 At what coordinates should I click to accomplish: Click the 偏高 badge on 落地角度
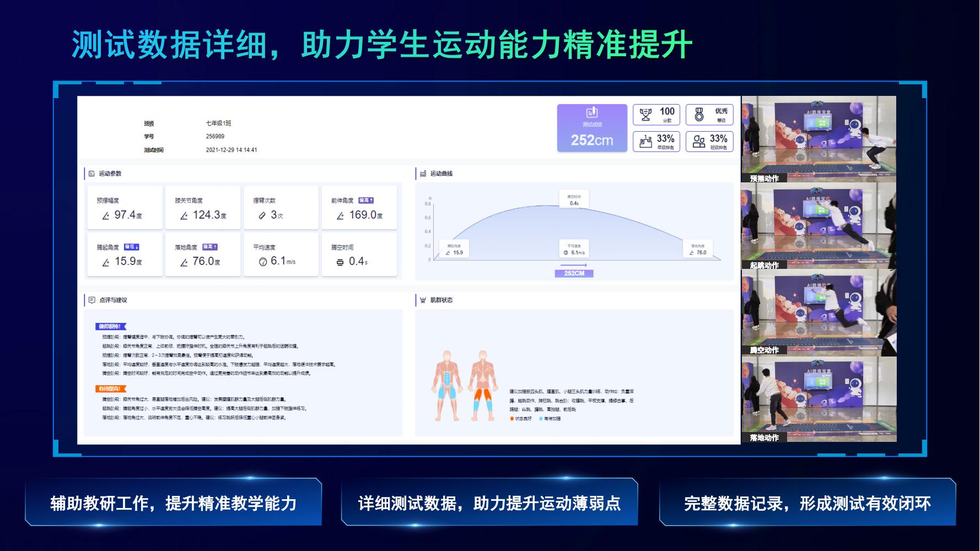pyautogui.click(x=210, y=247)
